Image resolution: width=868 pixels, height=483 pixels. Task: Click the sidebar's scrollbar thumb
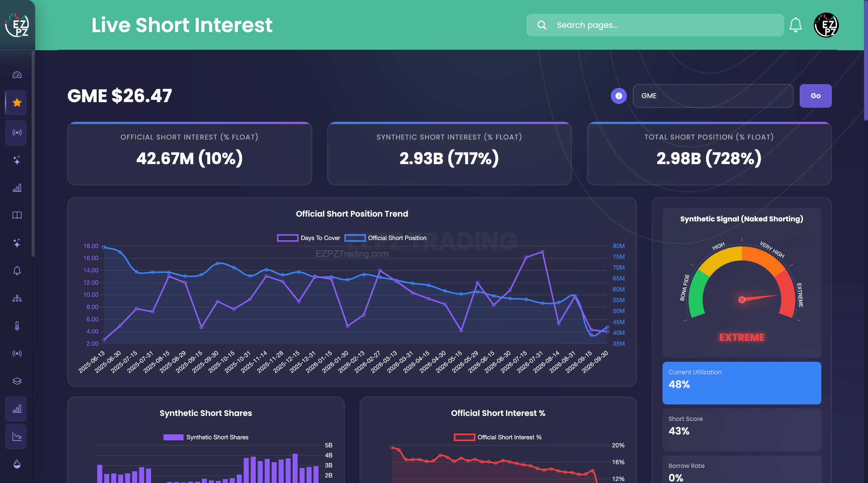[x=33, y=154]
